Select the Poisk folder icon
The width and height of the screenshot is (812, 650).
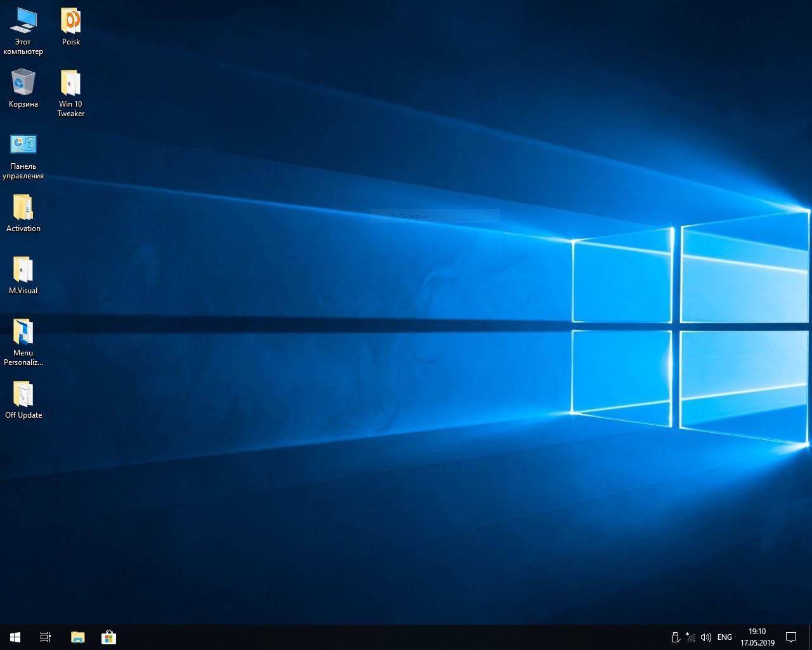[x=70, y=27]
